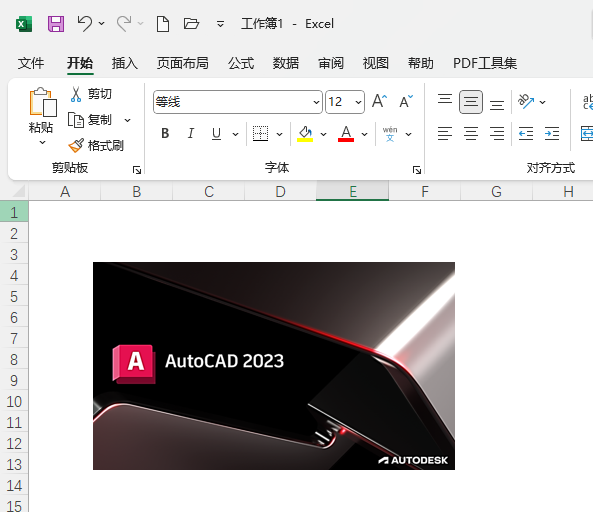
Task: Expand the 复制 dropdown arrow
Action: click(127, 121)
